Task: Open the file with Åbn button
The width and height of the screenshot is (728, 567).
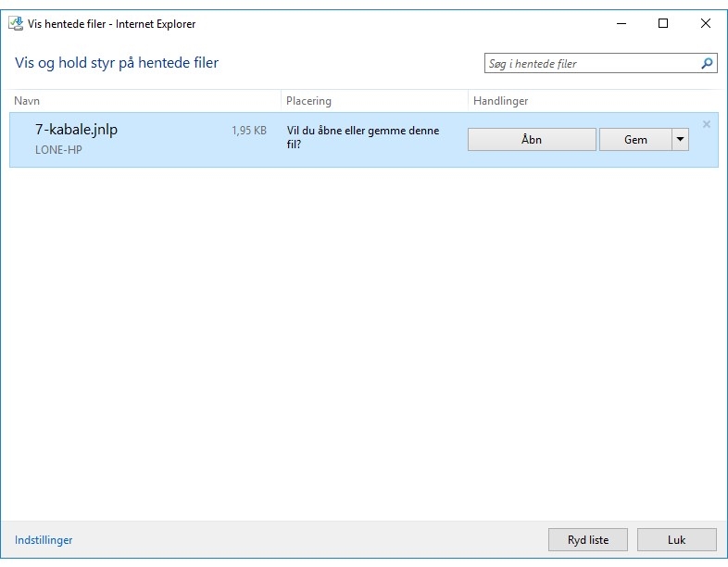Action: (x=532, y=140)
